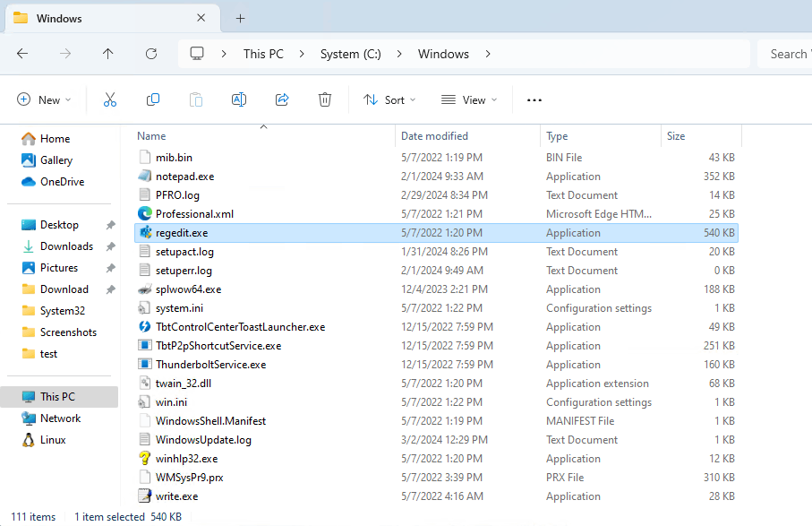Open Home in the navigation pane

[46, 138]
